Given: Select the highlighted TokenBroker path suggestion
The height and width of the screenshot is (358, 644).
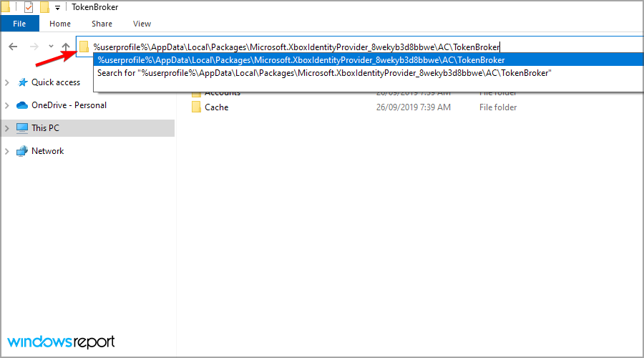Looking at the screenshot, I should (x=369, y=60).
